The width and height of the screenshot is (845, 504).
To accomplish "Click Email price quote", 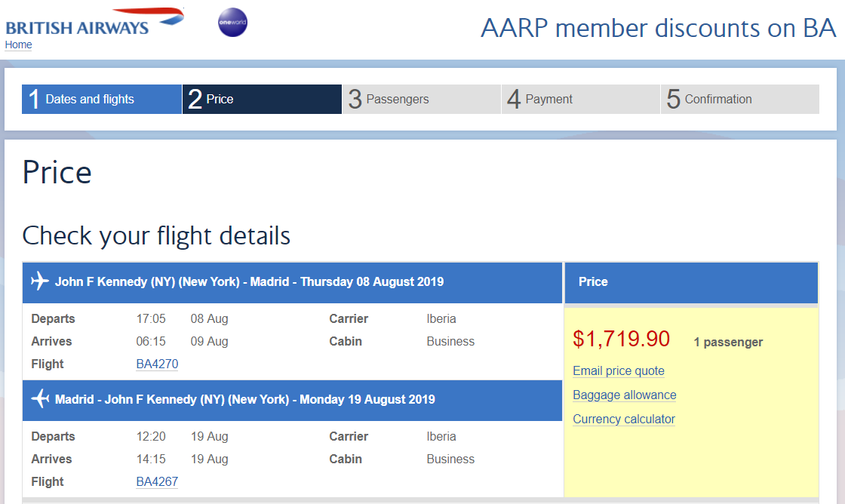I will click(x=619, y=371).
